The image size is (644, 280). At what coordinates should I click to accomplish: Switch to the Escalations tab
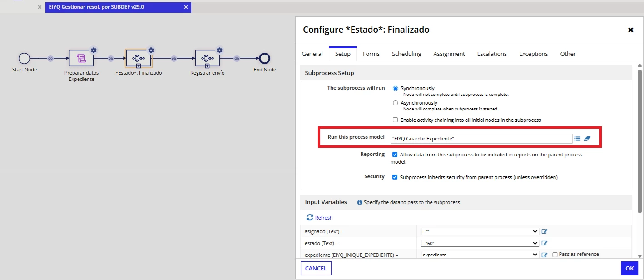pyautogui.click(x=492, y=54)
